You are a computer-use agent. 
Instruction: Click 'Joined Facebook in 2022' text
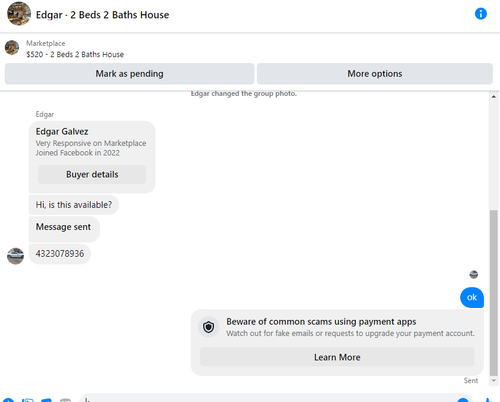click(78, 153)
